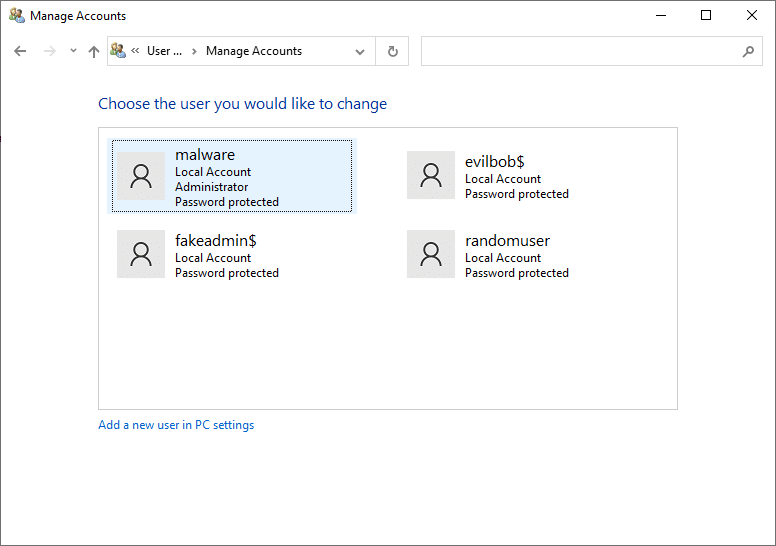Select the malware account avatar

141,176
